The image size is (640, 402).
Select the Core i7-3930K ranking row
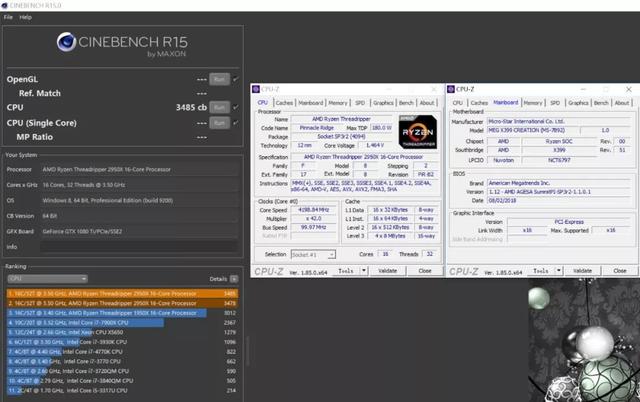[122, 342]
